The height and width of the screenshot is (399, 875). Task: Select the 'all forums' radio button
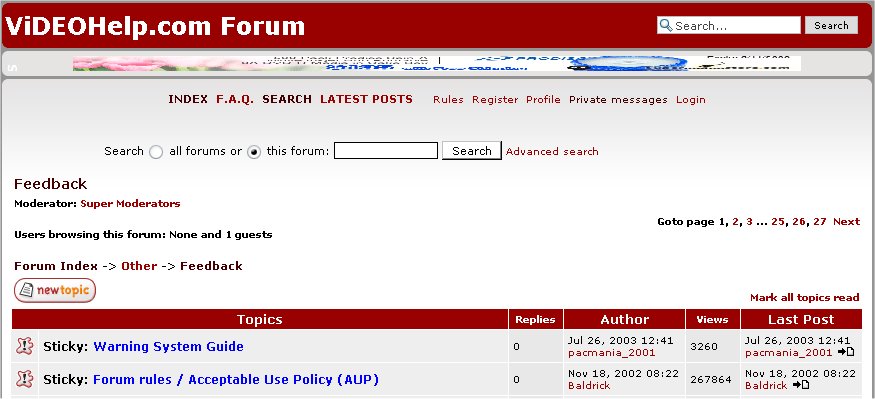pos(156,152)
